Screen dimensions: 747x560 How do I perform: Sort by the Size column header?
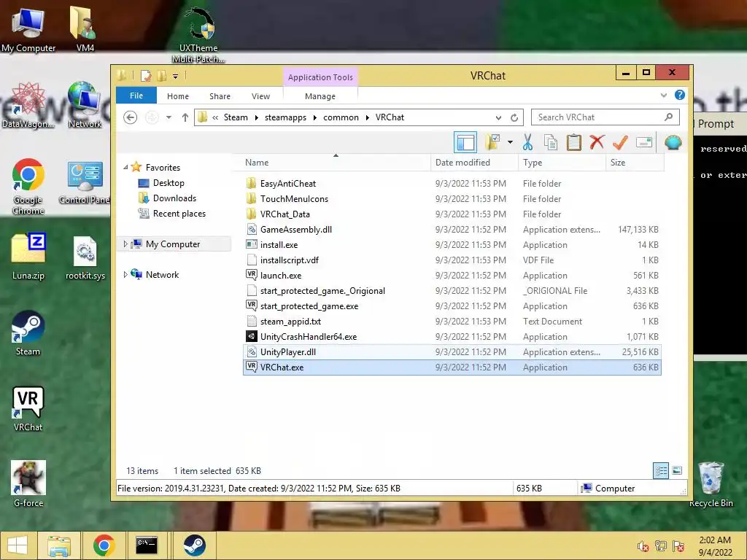tap(635, 163)
